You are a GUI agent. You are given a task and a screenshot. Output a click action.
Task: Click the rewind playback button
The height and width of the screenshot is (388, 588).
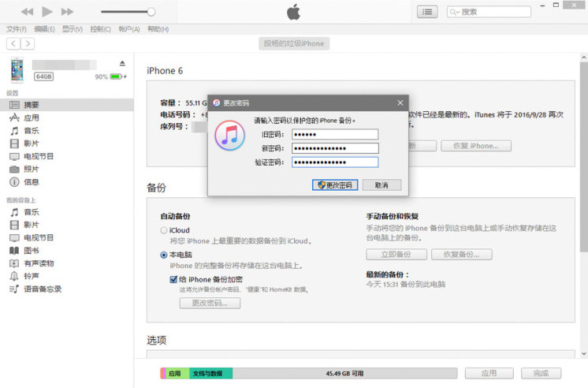tap(27, 12)
